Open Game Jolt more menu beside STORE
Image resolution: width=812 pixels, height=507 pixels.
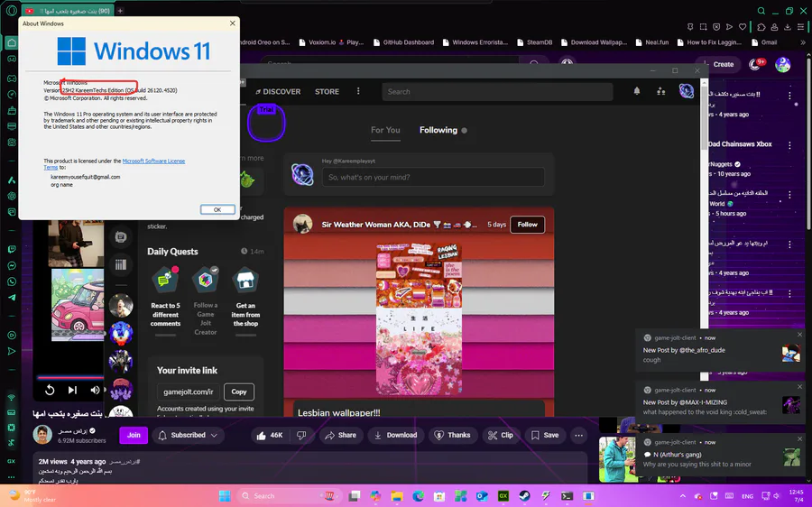click(x=358, y=91)
